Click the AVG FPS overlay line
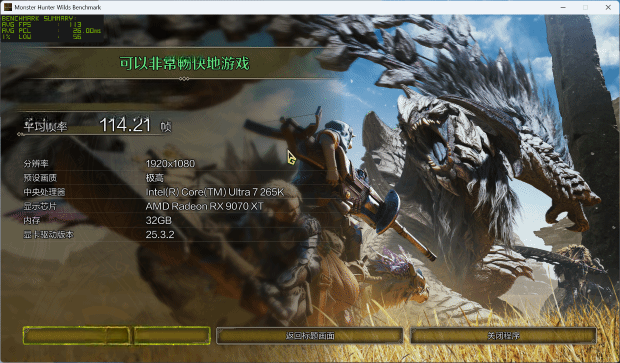 (42, 25)
